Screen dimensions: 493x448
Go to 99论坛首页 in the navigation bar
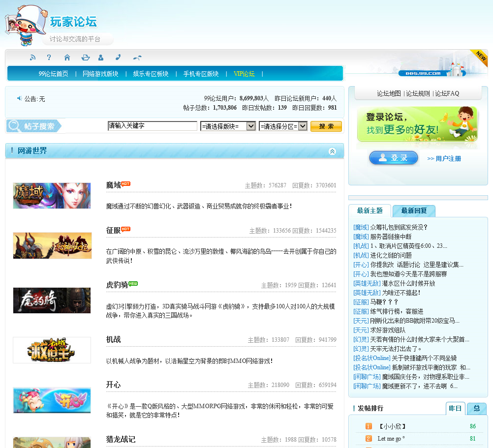coord(53,74)
